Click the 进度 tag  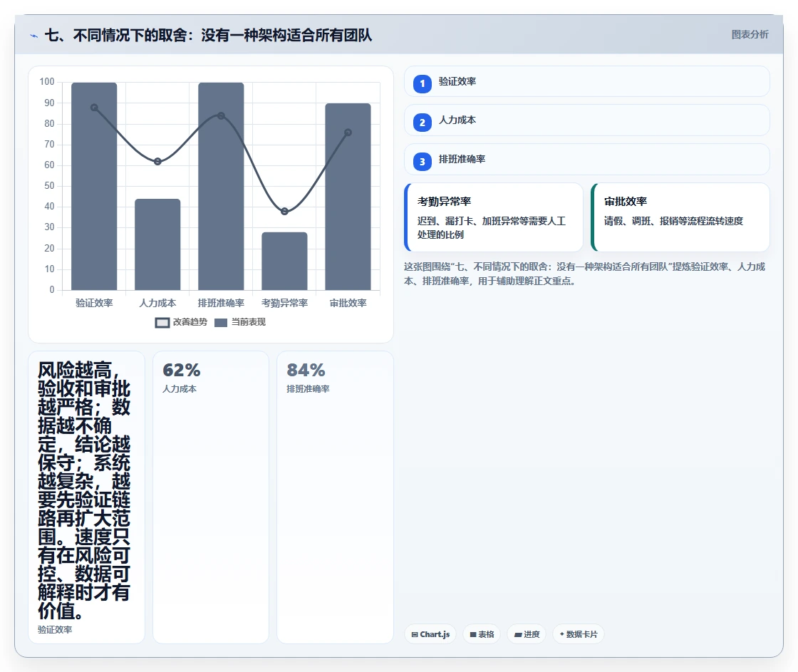[527, 634]
